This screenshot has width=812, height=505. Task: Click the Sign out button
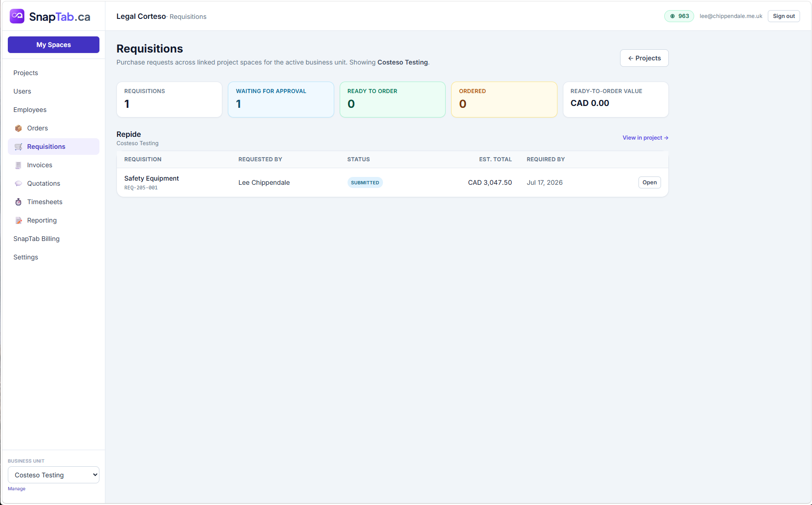pyautogui.click(x=783, y=16)
